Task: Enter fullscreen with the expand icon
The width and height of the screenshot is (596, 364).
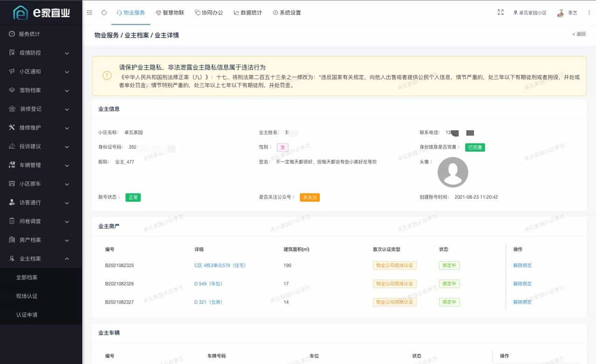Action: (x=500, y=13)
